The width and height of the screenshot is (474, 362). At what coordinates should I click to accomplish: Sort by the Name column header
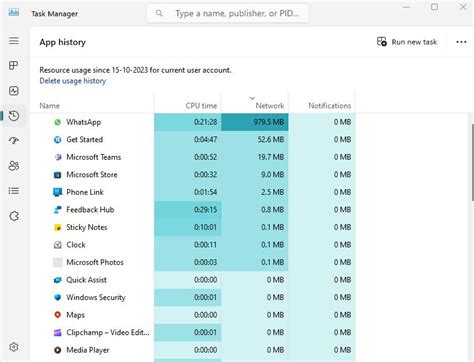pos(49,106)
